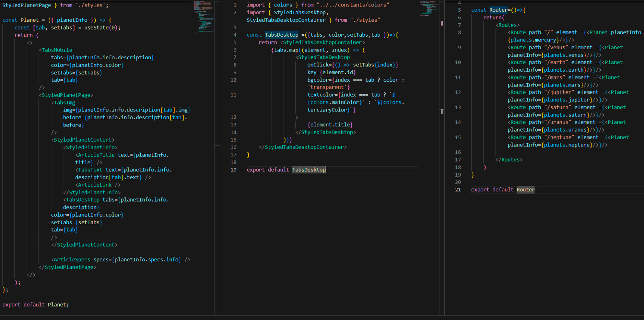
Task: Click the opening '<StyledPlanetContent>' tag
Action: pos(83,140)
